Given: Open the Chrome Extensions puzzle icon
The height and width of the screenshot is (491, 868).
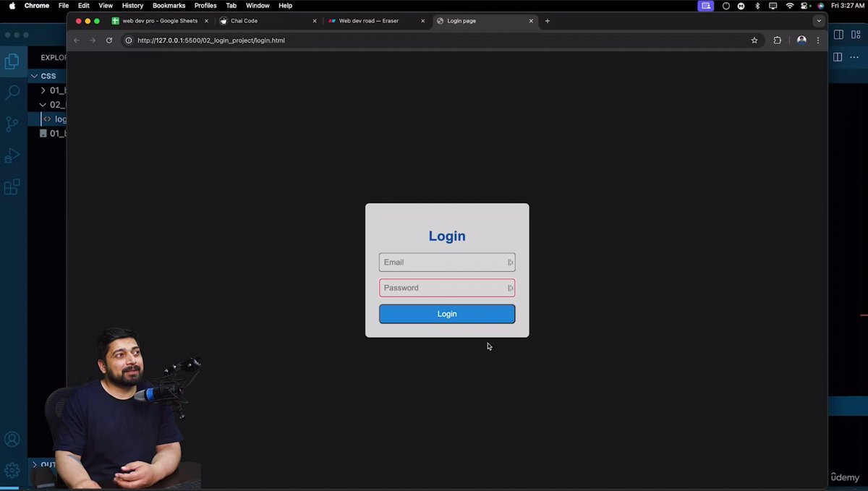Looking at the screenshot, I should tap(778, 40).
